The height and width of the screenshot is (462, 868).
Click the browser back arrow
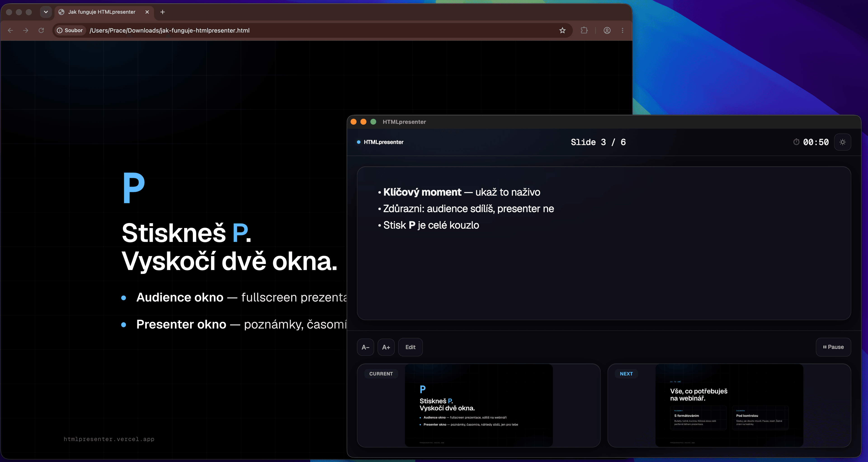[x=10, y=30]
